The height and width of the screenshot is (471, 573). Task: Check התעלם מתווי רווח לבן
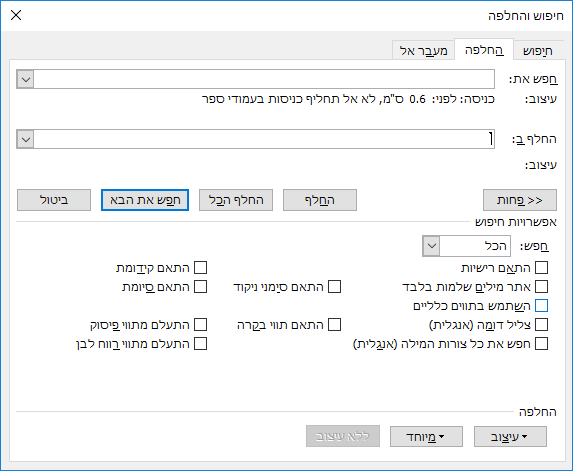[200, 343]
